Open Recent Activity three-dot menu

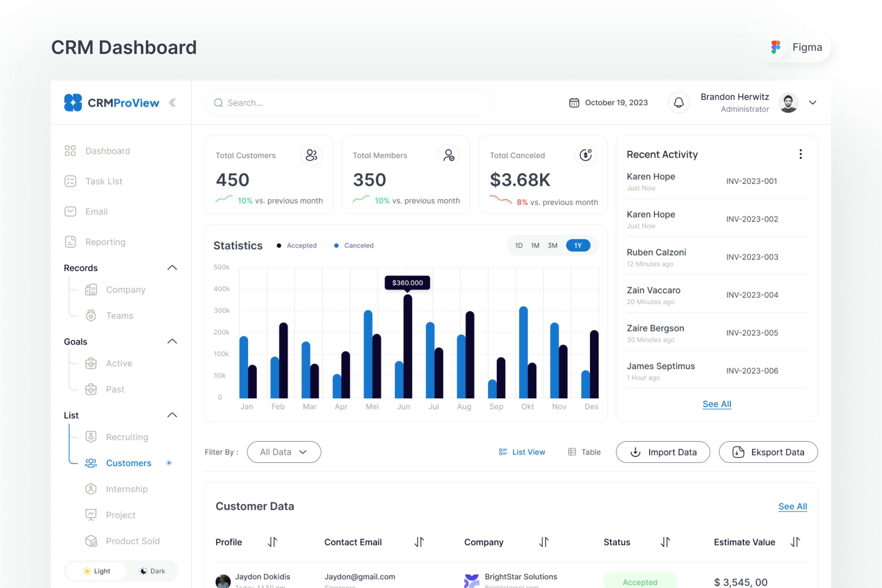tap(801, 154)
